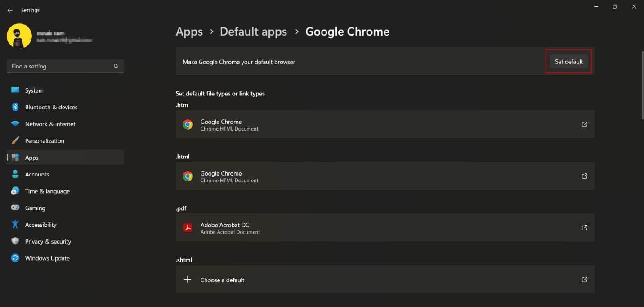Open Accessibility settings label
Image resolution: width=644 pixels, height=307 pixels.
[x=41, y=225]
